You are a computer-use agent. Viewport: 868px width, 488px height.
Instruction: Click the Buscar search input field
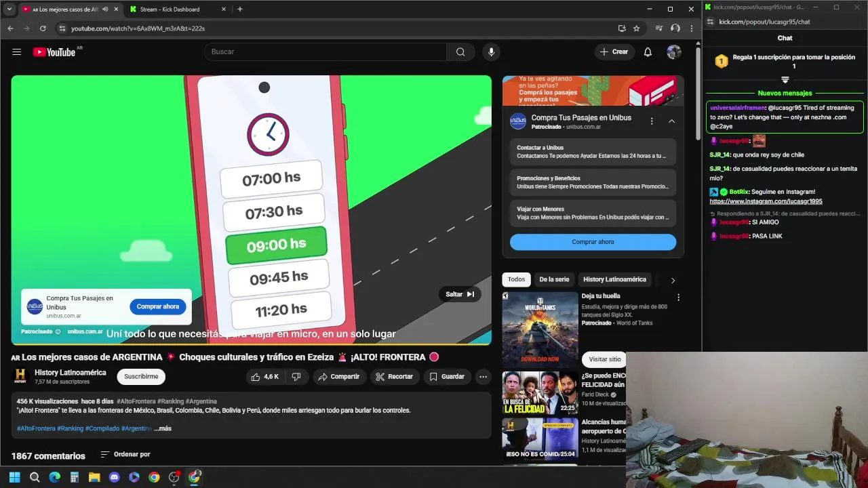coord(325,52)
